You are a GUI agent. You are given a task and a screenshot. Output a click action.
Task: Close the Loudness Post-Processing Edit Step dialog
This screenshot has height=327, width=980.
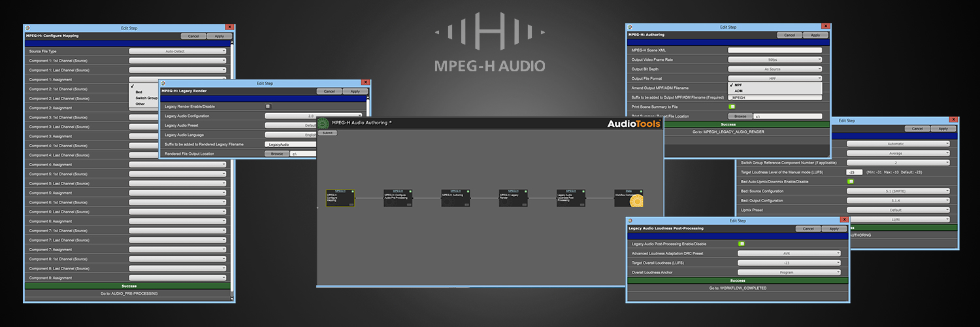(x=845, y=220)
